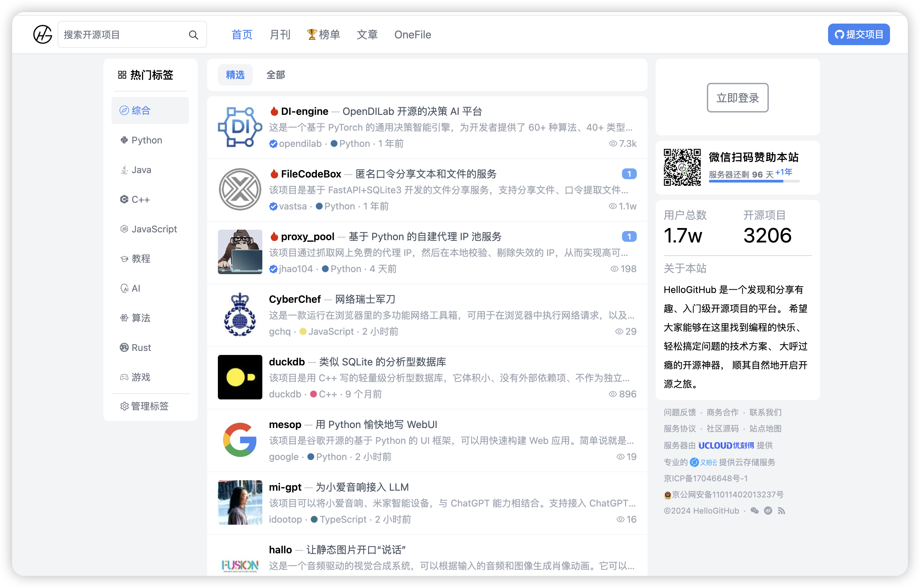Screen dimensions: 920x588
Task: Focus the 搜索开源项目 search field
Action: 132,35
